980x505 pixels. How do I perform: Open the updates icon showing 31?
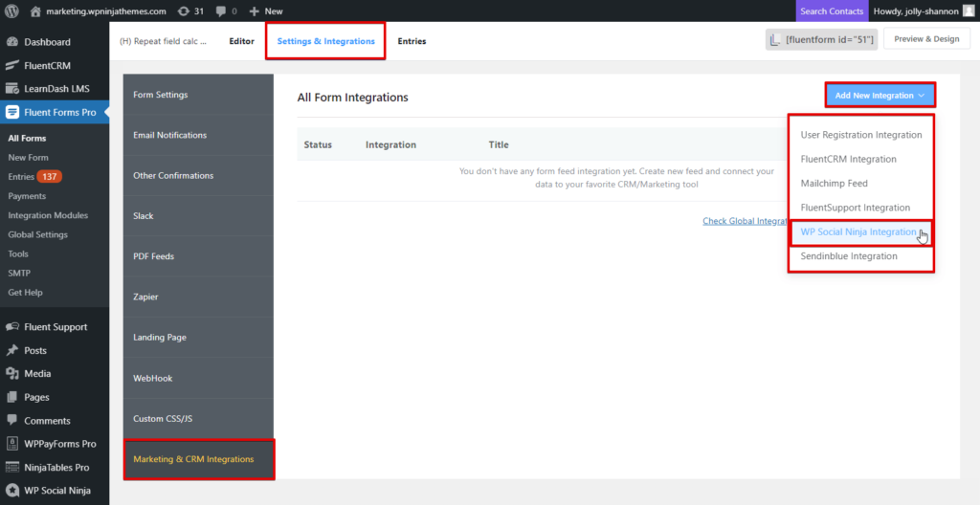(183, 11)
